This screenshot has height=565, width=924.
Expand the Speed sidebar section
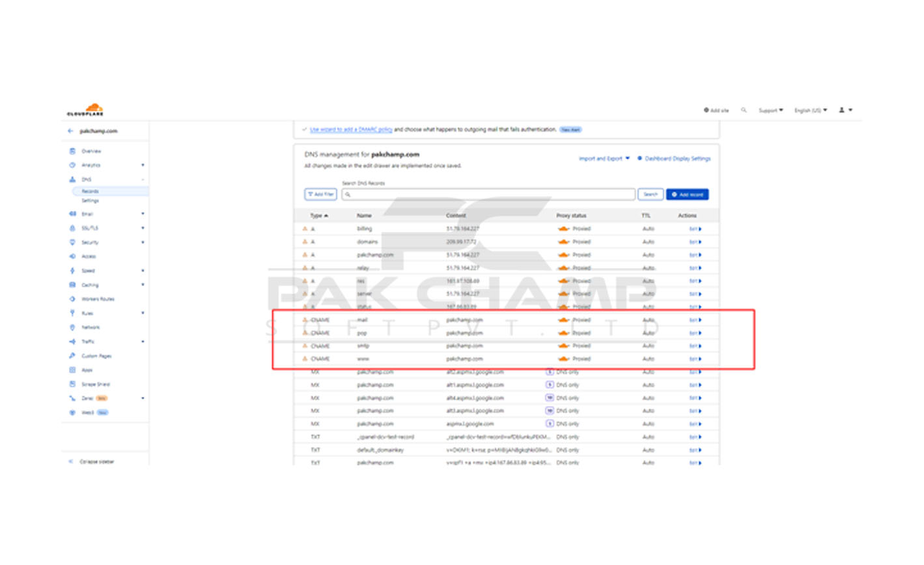point(143,270)
